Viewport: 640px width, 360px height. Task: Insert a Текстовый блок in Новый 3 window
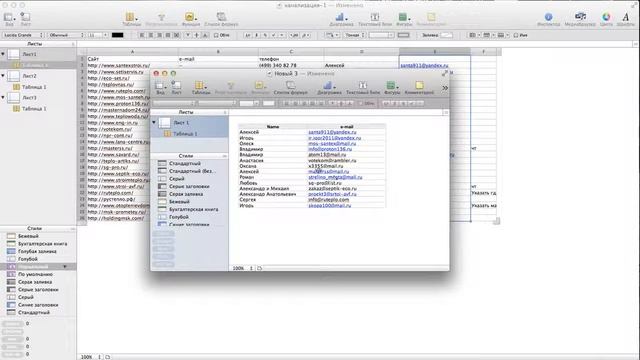pos(363,87)
